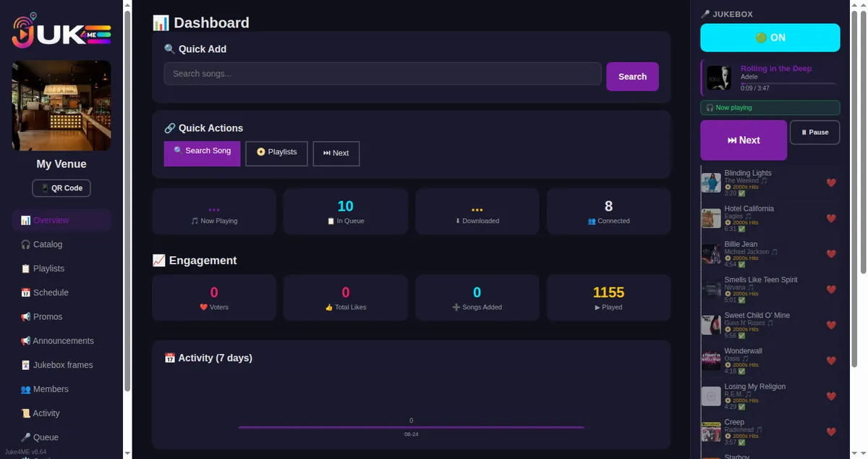Open the Overview section

61,220
